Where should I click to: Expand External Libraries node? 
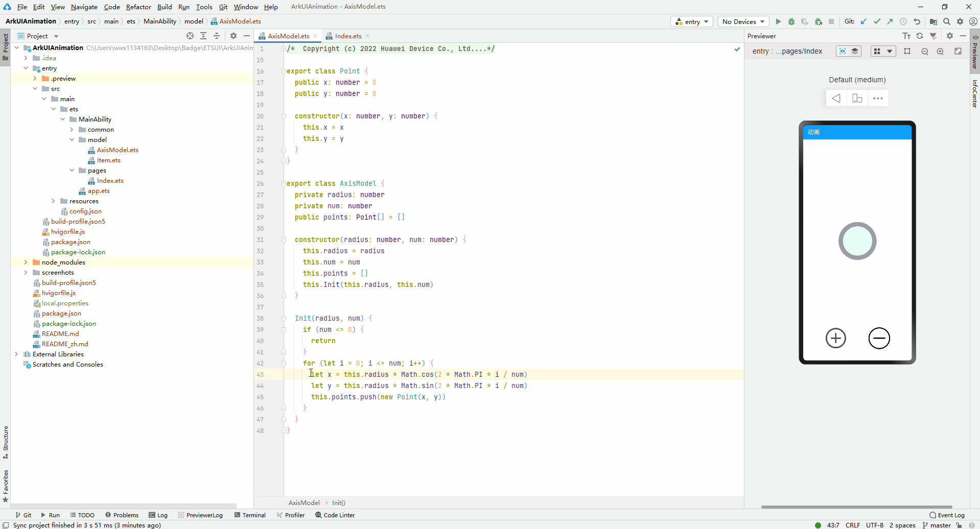coord(16,354)
